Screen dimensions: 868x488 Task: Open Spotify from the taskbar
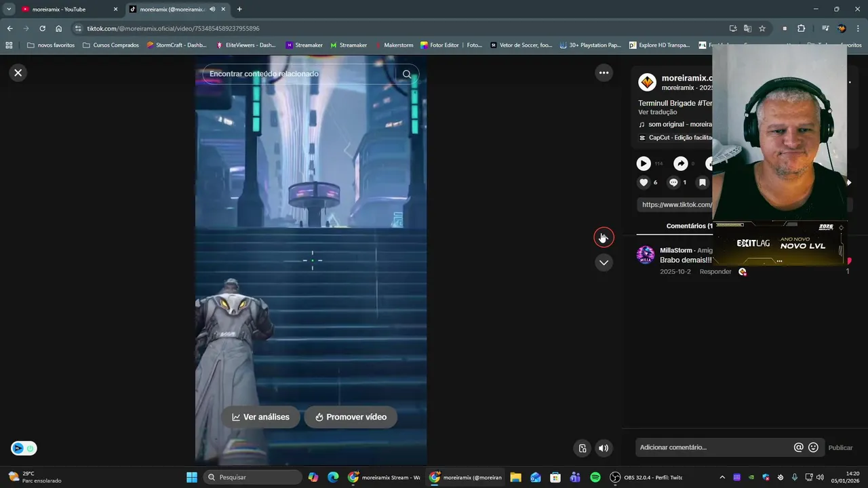[595, 477]
